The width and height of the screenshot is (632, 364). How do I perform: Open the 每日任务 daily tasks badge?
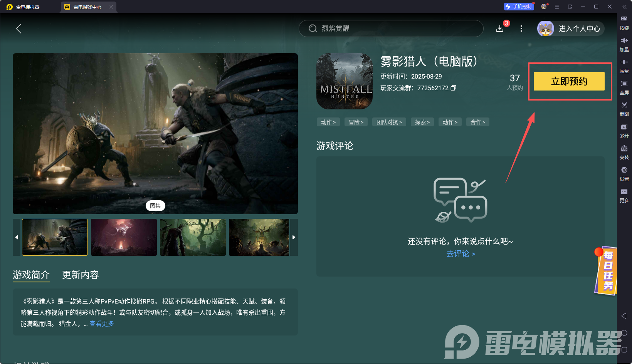(x=606, y=271)
